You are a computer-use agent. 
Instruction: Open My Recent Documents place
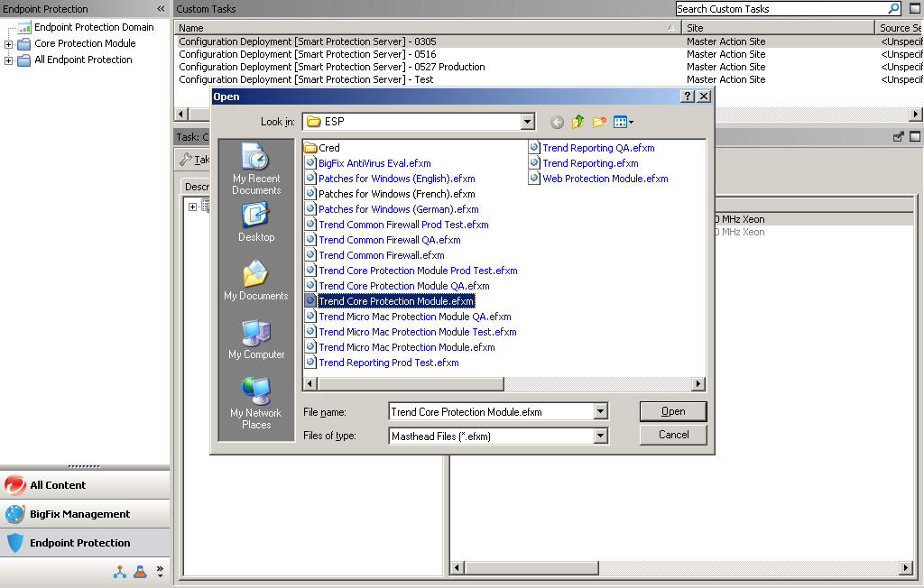click(x=256, y=170)
